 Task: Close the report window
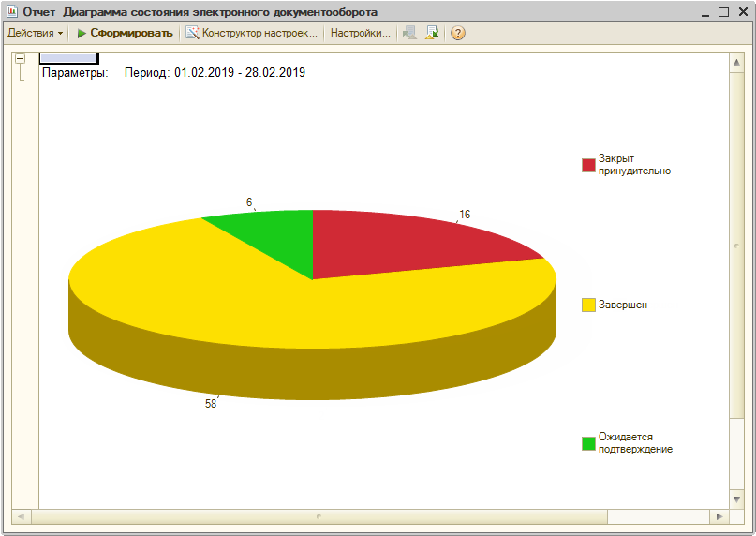(743, 12)
